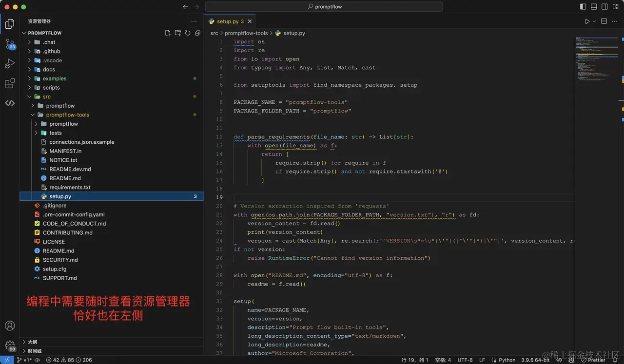
Task: Expand the tests folder
Action: 36,133
